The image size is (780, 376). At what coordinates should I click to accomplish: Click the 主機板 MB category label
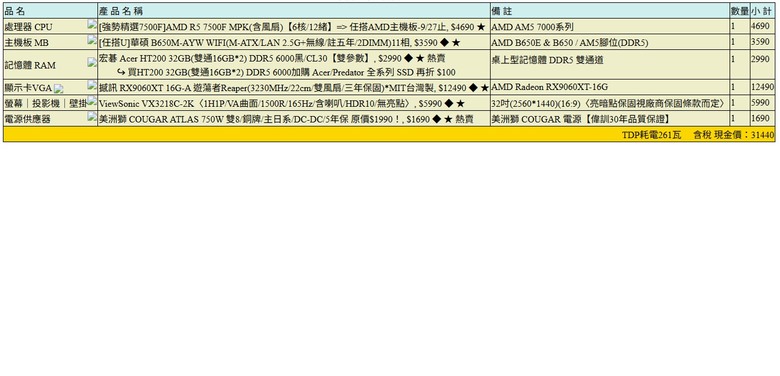pos(27,43)
